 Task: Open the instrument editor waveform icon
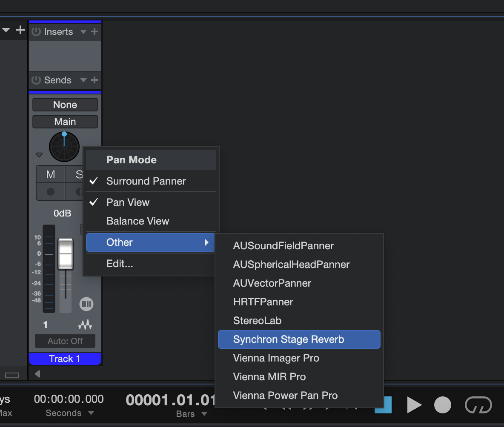tap(85, 325)
